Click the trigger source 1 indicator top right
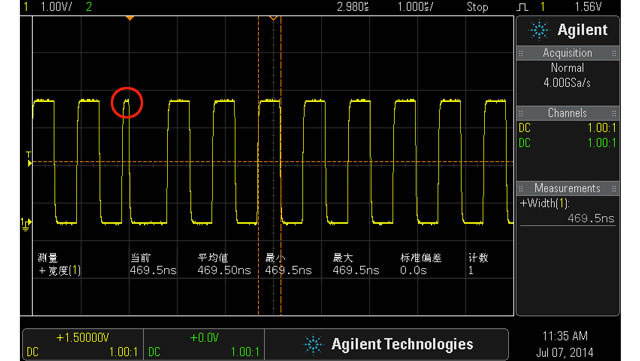This screenshot has height=361, width=640. click(x=542, y=7)
